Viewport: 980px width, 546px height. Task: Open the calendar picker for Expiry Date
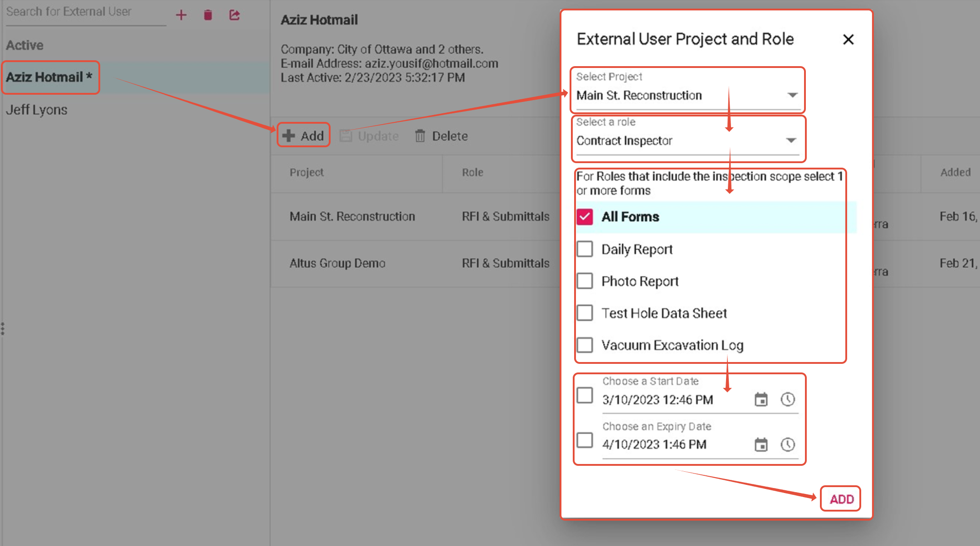[x=761, y=445]
